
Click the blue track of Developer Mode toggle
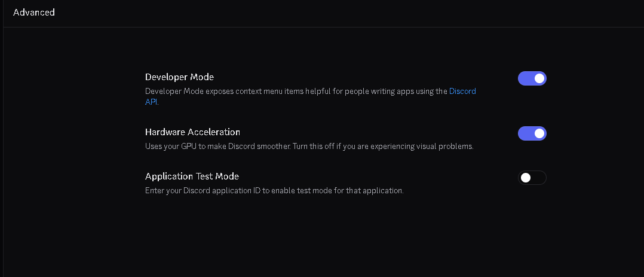coord(525,78)
